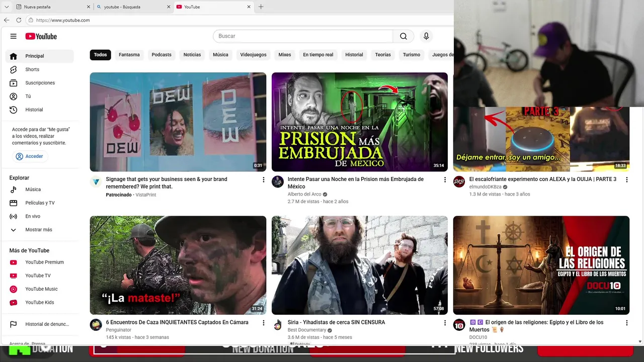Viewport: 644px width, 362px height.
Task: Select the En tiempo real chip
Action: (318, 55)
